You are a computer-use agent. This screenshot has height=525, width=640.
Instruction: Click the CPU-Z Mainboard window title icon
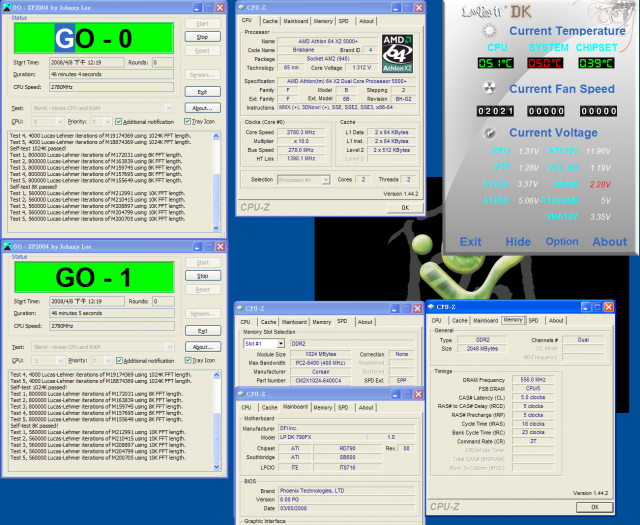click(240, 394)
